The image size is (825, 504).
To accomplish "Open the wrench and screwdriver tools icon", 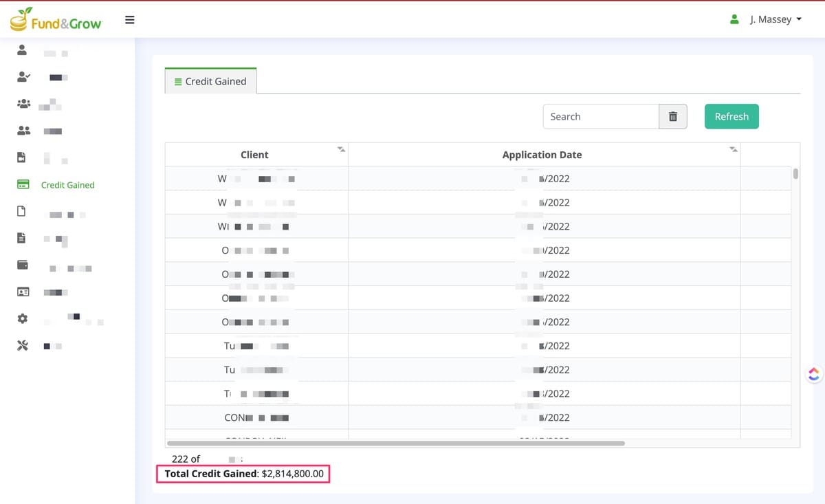I will click(x=23, y=345).
